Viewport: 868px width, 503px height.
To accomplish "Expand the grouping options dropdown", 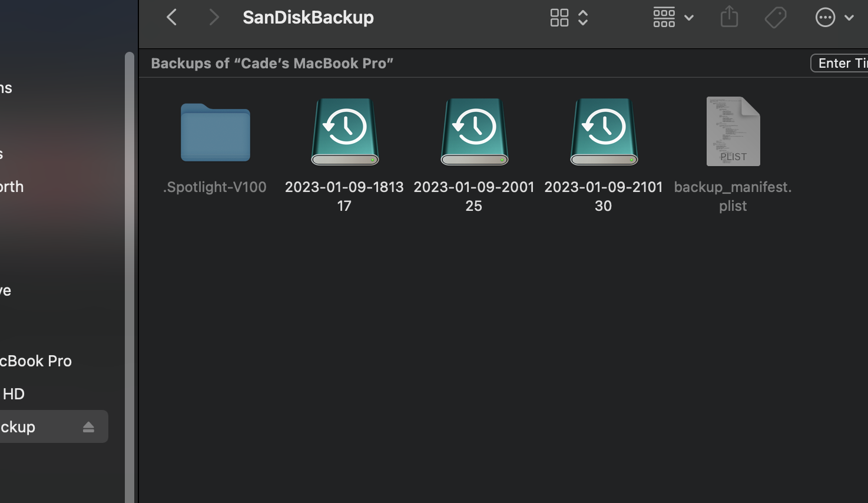I will click(x=688, y=17).
